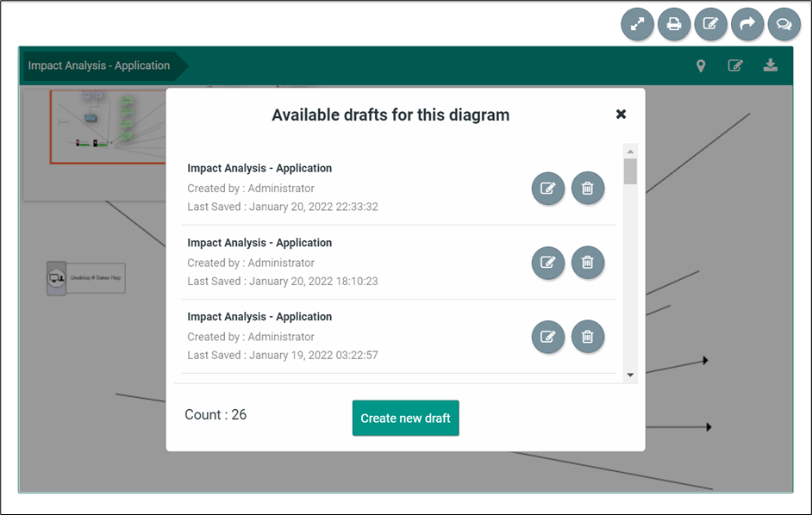Screen dimensions: 812x515
Task: Click the drafts list scrollbar thumb
Action: [x=630, y=171]
